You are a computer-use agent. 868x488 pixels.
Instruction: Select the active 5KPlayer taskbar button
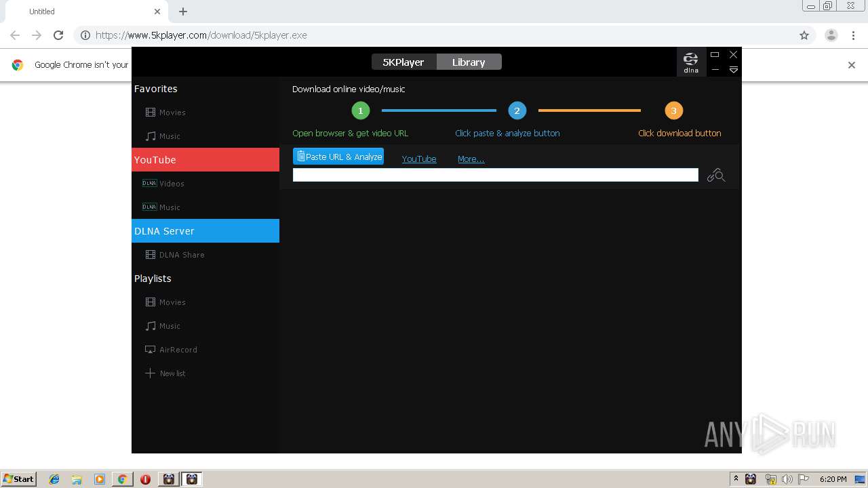[192, 479]
